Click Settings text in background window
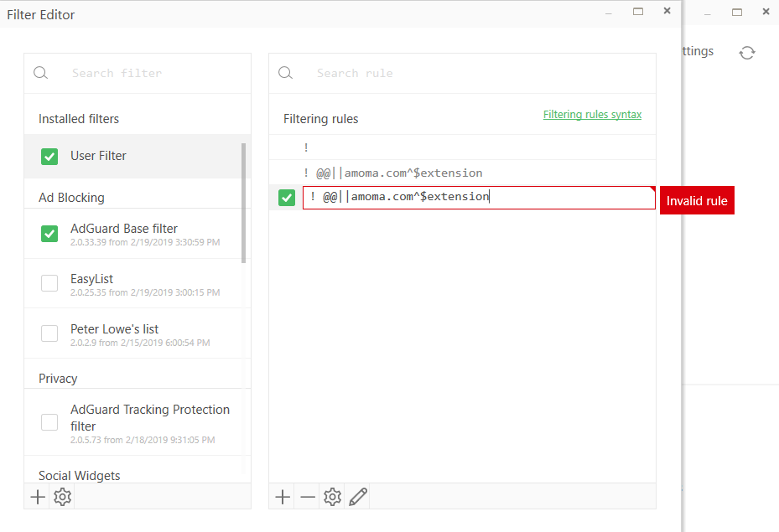Image resolution: width=779 pixels, height=532 pixels. tap(698, 51)
